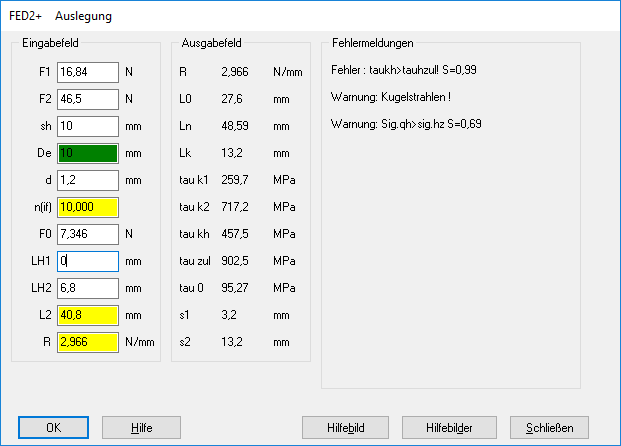Click the LH2 input field
The height and width of the screenshot is (446, 621).
click(88, 288)
